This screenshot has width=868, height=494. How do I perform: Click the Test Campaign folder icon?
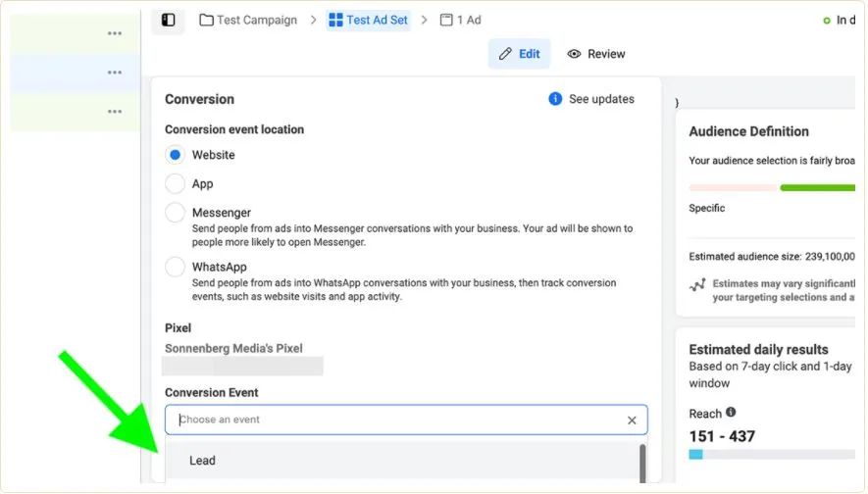pyautogui.click(x=207, y=21)
